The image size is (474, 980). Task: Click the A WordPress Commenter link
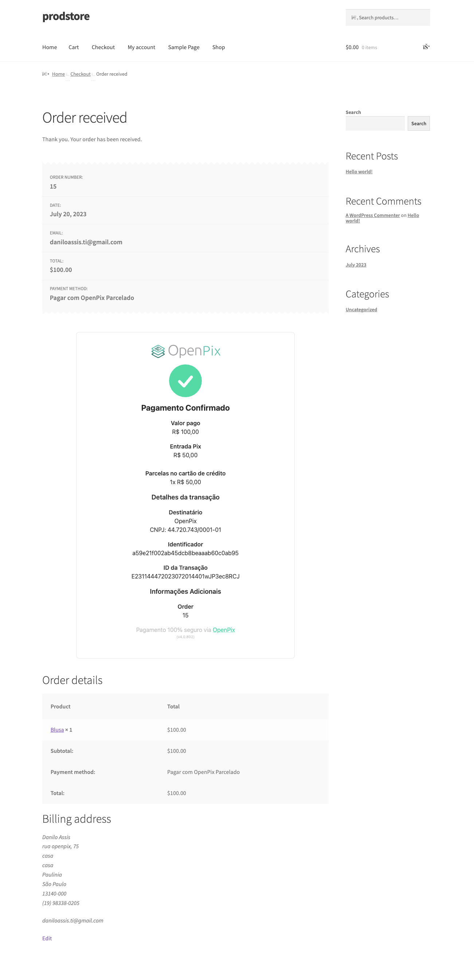click(373, 215)
